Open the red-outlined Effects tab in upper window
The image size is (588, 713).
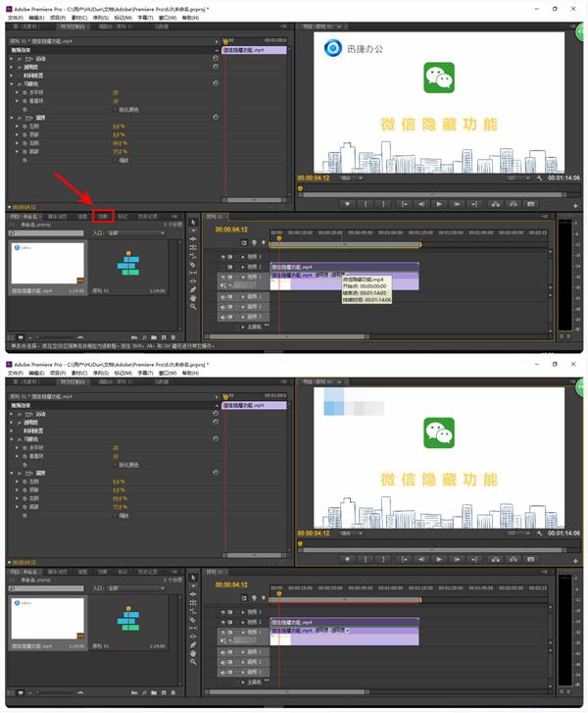point(103,217)
